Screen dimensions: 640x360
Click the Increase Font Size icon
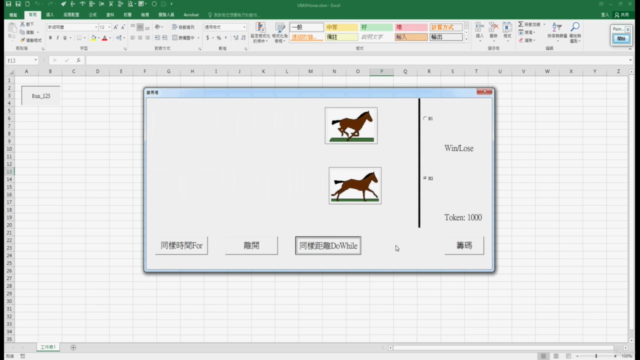click(116, 27)
